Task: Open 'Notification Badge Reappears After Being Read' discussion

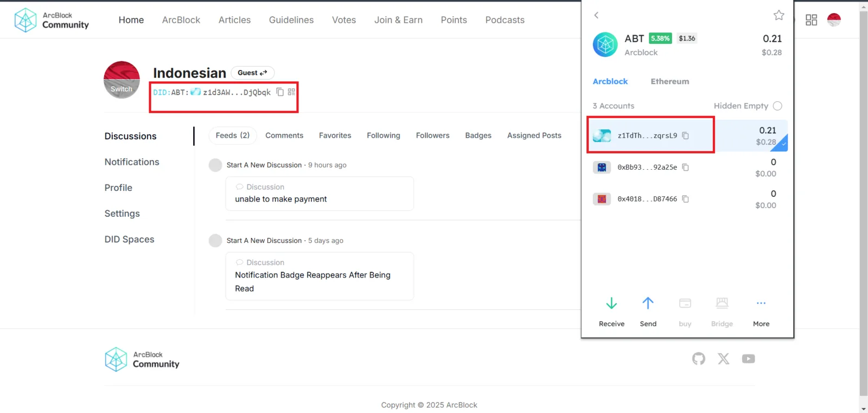Action: point(320,276)
